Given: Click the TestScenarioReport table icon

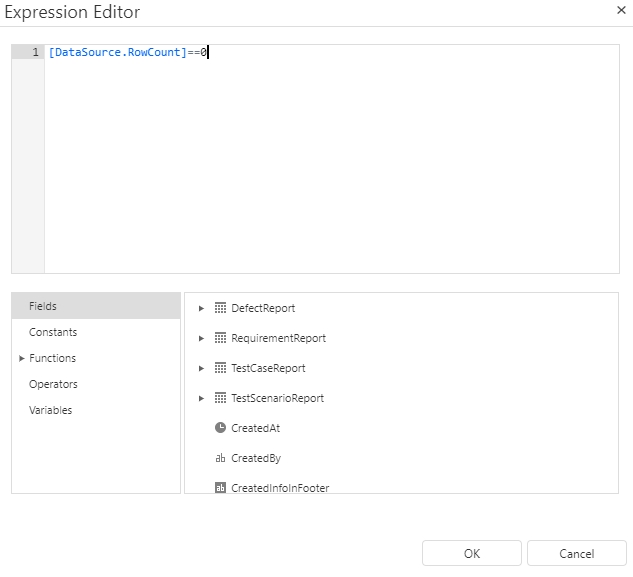Looking at the screenshot, I should click(221, 398).
